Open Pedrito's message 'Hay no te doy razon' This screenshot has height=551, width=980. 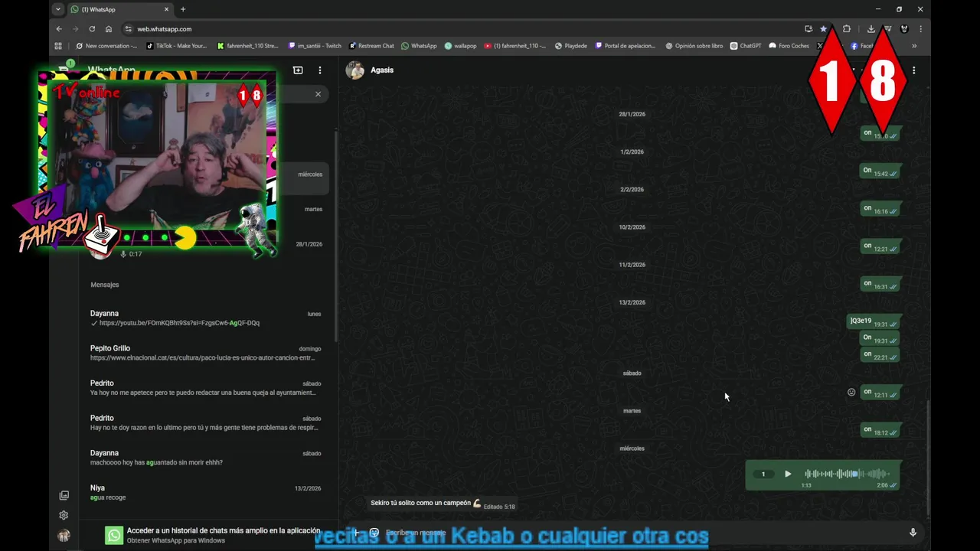205,422
